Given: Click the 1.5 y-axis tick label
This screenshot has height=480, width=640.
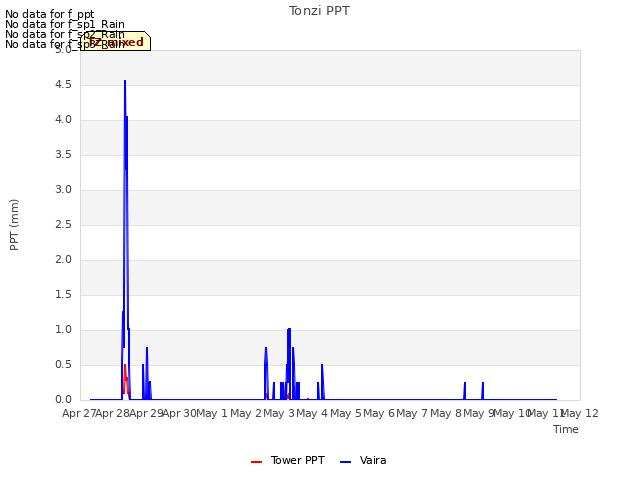Looking at the screenshot, I should tap(63, 295).
